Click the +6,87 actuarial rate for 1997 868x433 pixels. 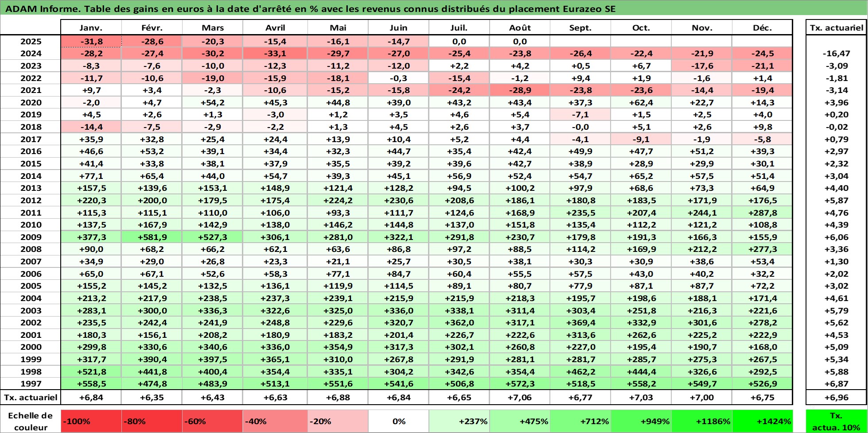[837, 384]
